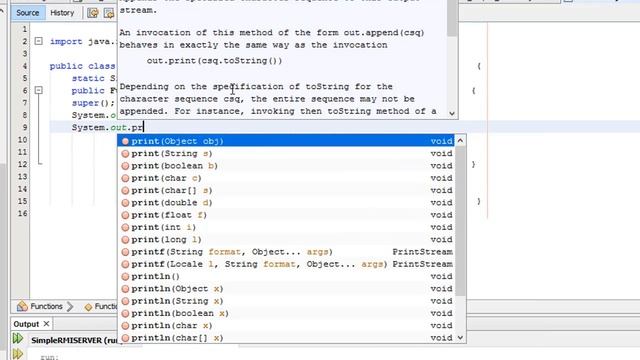Select print(float f) completion
This screenshot has width=640, height=360.
286,215
